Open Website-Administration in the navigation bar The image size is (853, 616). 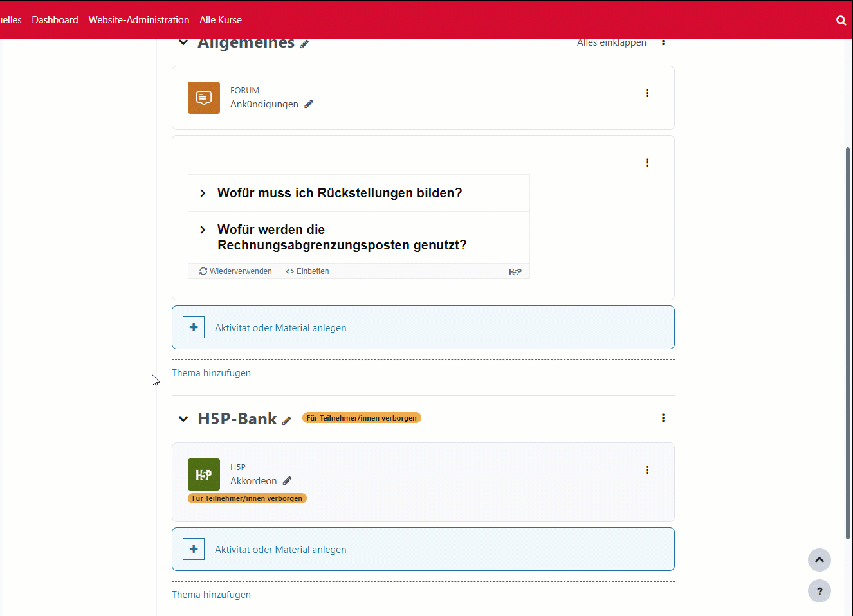(139, 20)
